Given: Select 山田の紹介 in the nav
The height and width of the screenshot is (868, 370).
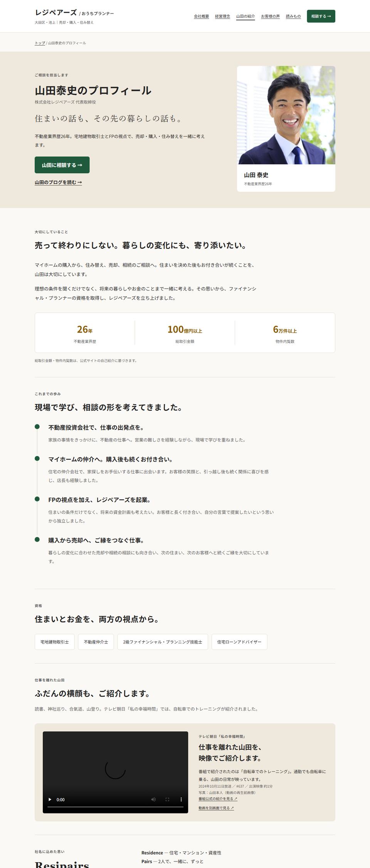Looking at the screenshot, I should click(x=246, y=16).
